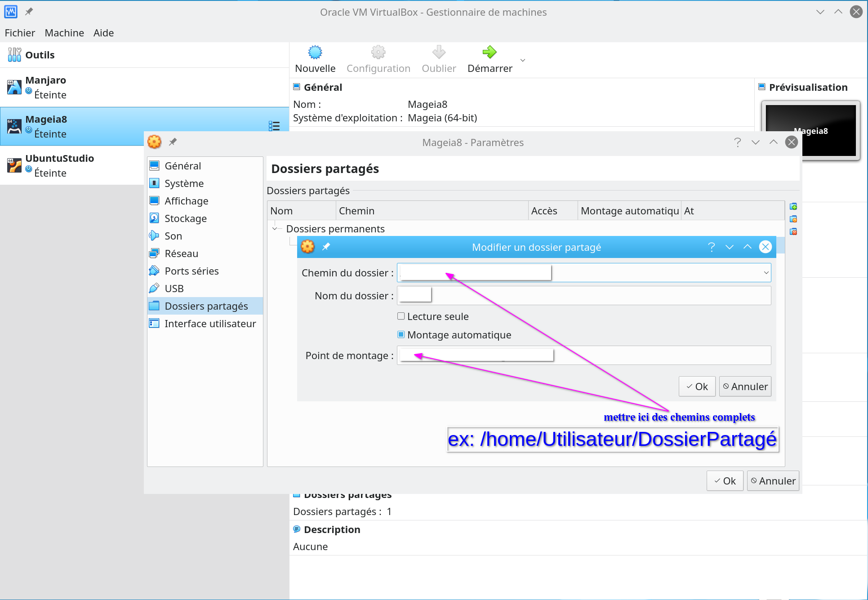Click the remove shared folder icon
Screen dimensions: 868x600
pyautogui.click(x=793, y=231)
